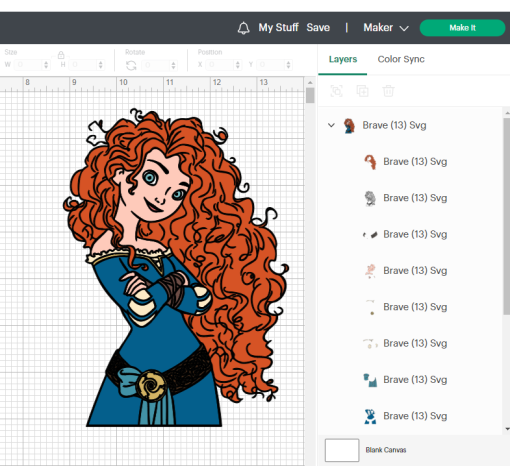Switch to the Layers tab
Image resolution: width=510 pixels, height=466 pixels.
coord(343,59)
